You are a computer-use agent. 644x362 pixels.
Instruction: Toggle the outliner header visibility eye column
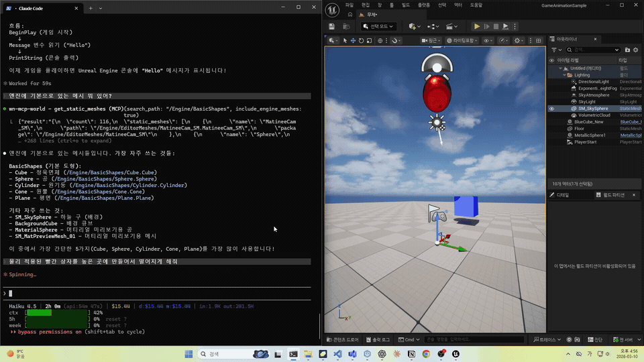pyautogui.click(x=551, y=60)
